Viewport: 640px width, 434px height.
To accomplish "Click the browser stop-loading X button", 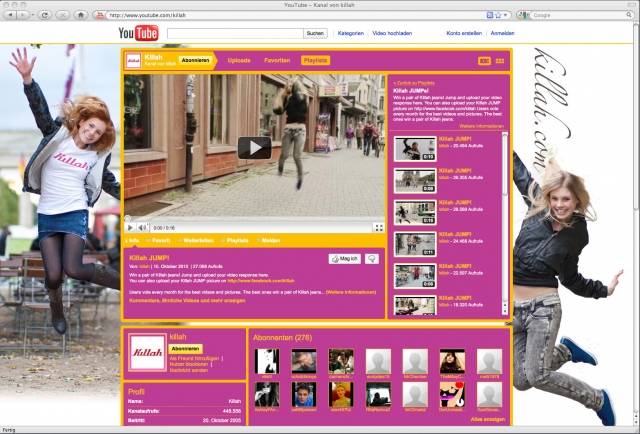I will click(x=62, y=15).
